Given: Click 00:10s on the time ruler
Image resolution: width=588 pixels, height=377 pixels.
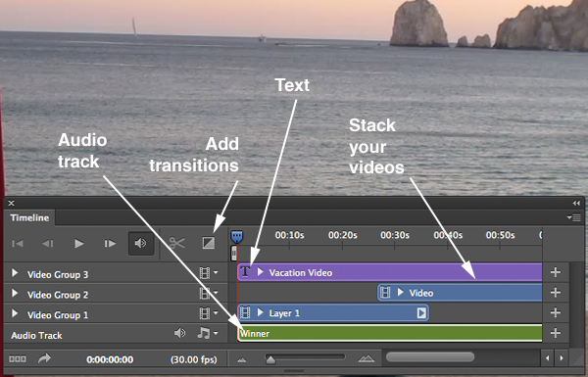Looking at the screenshot, I should point(289,235).
